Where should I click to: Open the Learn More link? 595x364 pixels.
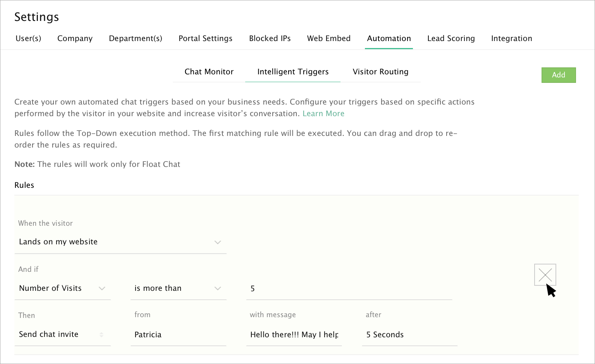click(x=323, y=113)
